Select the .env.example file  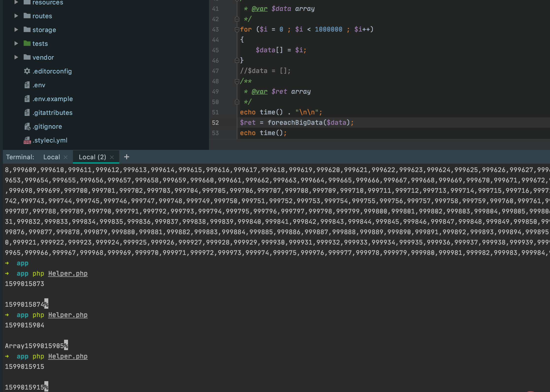click(x=53, y=99)
